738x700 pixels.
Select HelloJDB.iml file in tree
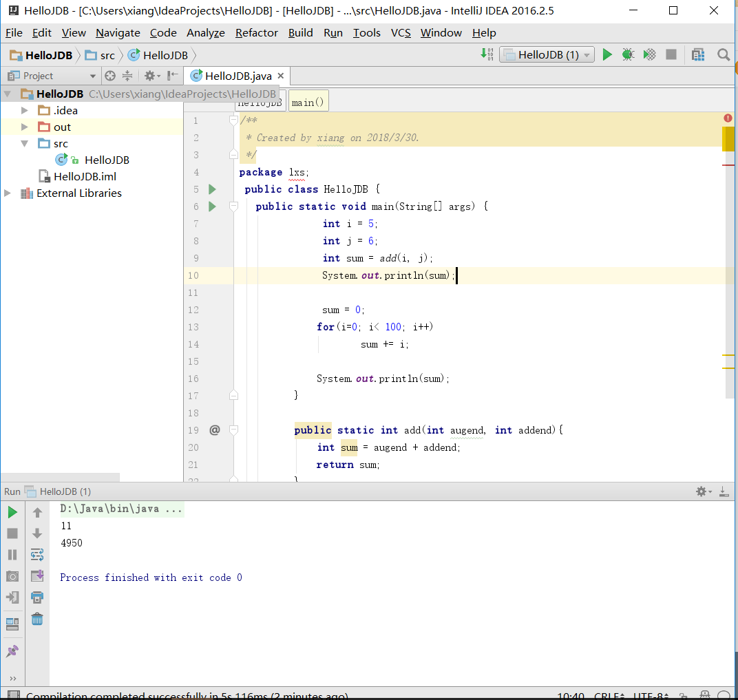click(x=85, y=176)
